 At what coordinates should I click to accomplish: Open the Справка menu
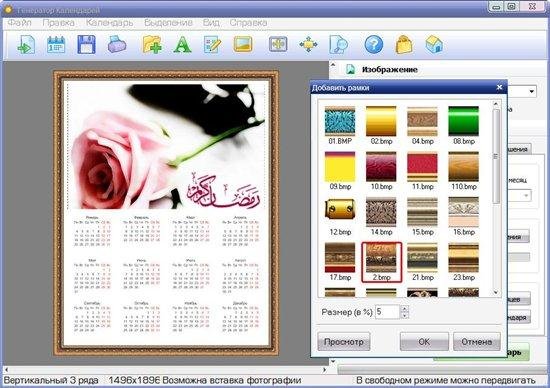pos(248,23)
